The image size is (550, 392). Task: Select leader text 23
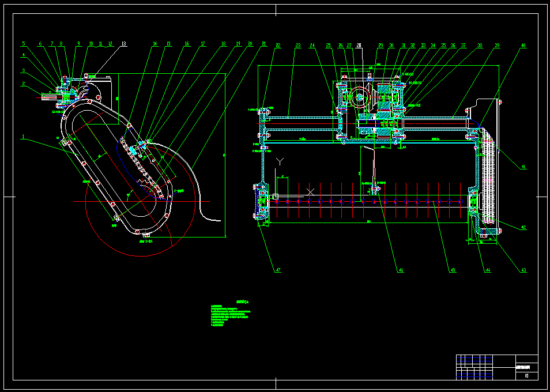click(298, 45)
